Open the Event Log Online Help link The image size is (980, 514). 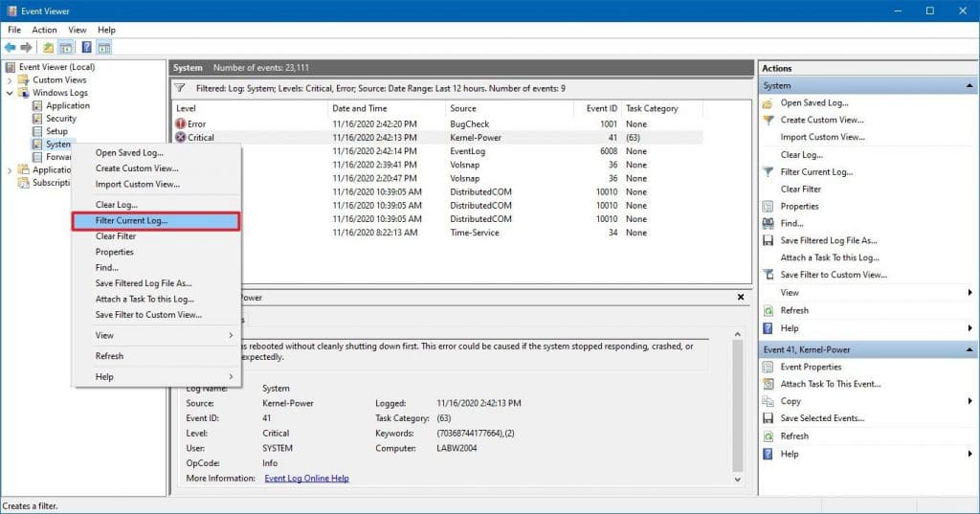click(306, 479)
